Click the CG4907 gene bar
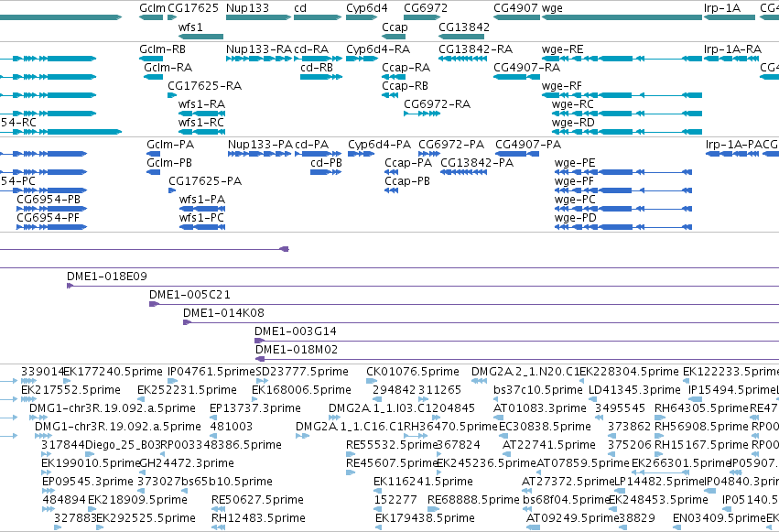Screen dimensions: 779x532 [516, 17]
